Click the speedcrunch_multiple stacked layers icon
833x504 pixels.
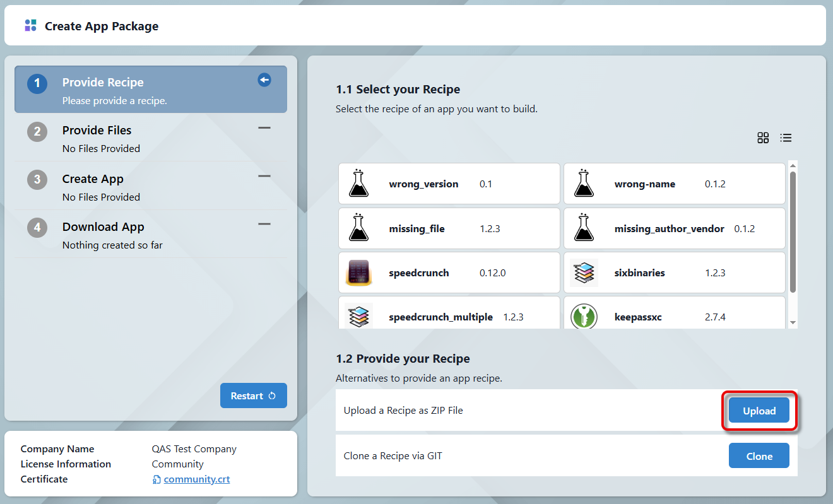tap(358, 315)
